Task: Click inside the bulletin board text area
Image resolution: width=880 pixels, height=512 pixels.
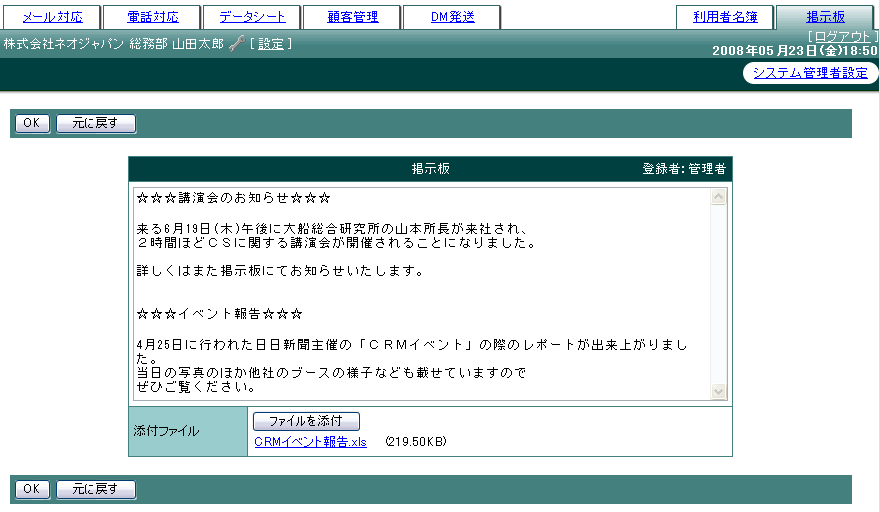Action: [x=420, y=290]
